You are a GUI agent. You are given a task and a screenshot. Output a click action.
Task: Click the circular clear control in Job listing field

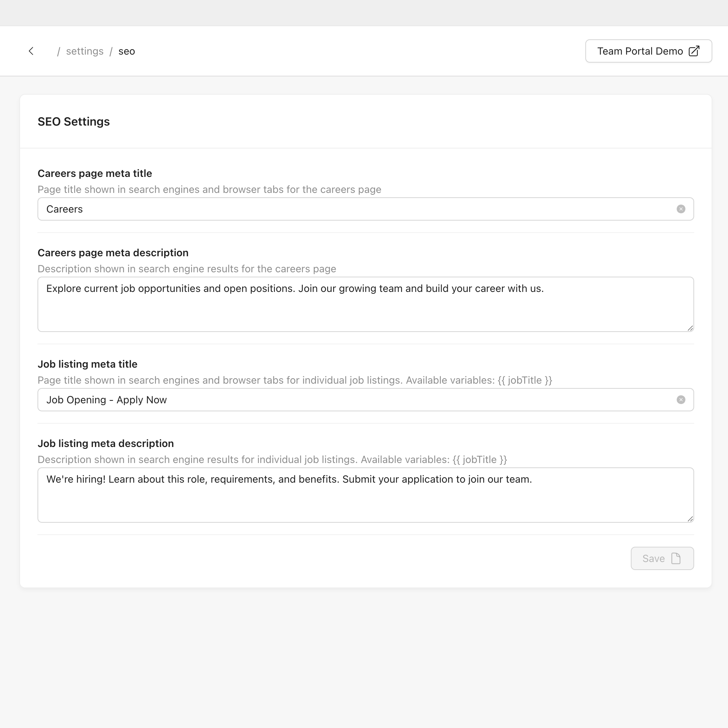coord(681,400)
